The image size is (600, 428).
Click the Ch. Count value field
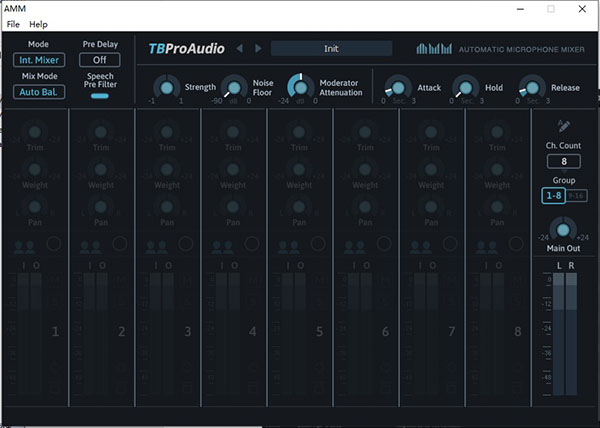pyautogui.click(x=564, y=161)
